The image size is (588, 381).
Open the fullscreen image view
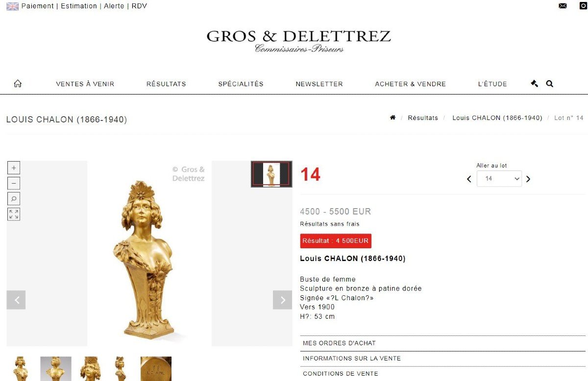[14, 214]
